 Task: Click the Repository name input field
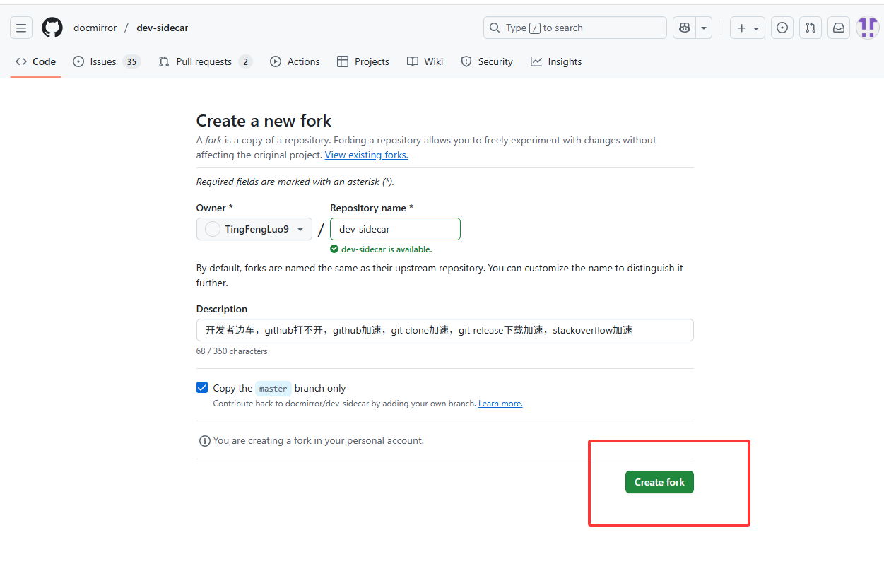395,229
